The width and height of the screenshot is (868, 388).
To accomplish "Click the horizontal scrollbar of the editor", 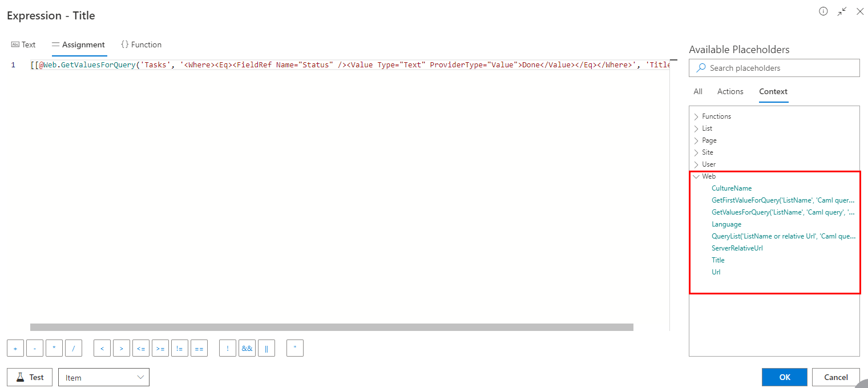I will [x=332, y=328].
